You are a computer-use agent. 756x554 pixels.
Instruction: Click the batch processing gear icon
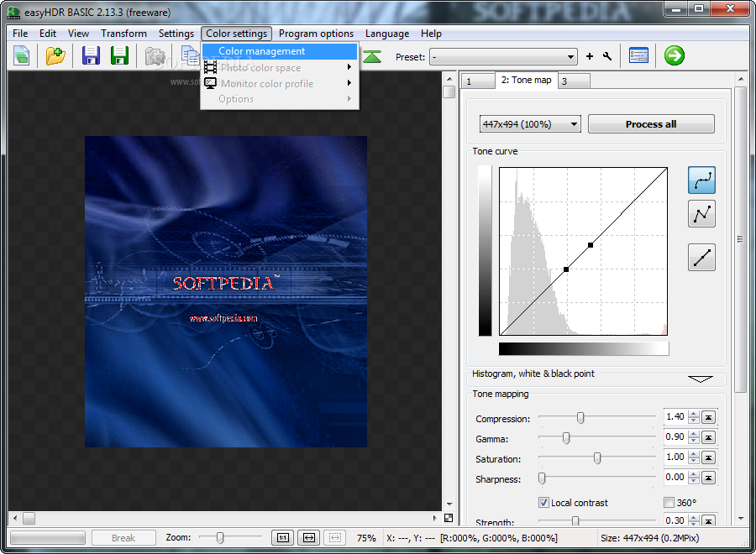pyautogui.click(x=155, y=56)
